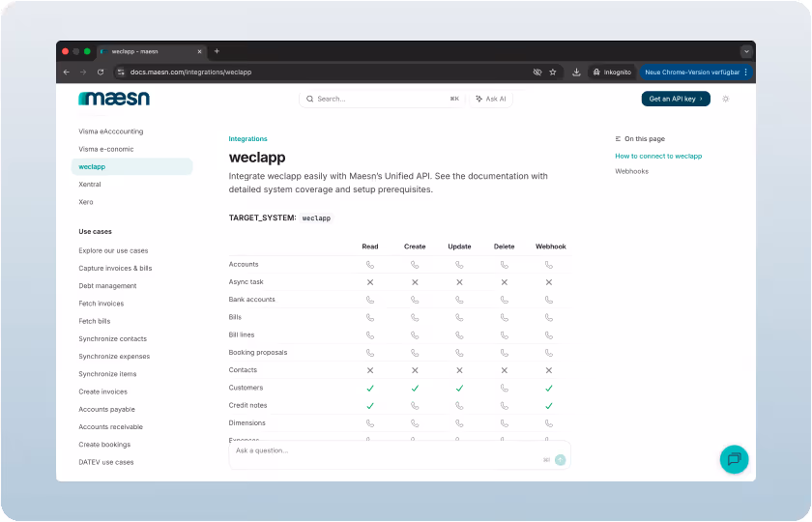Select weclapp in sidebar
The image size is (812, 522).
tap(131, 166)
